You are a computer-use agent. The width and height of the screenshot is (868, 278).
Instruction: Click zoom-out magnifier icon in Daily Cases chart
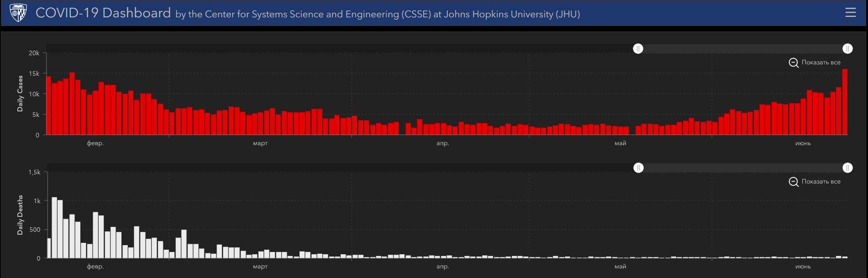point(794,63)
